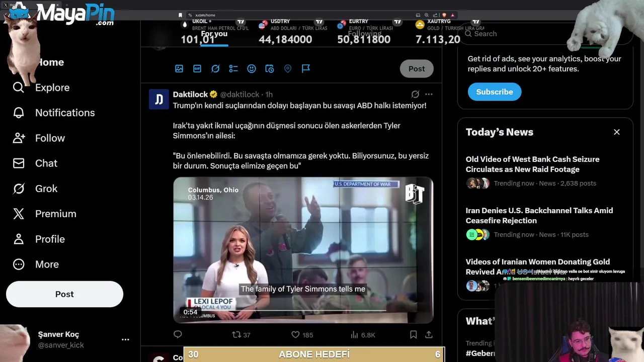Viewport: 644px width, 362px height.
Task: Insert a GIF into the post composer
Action: [197, 68]
